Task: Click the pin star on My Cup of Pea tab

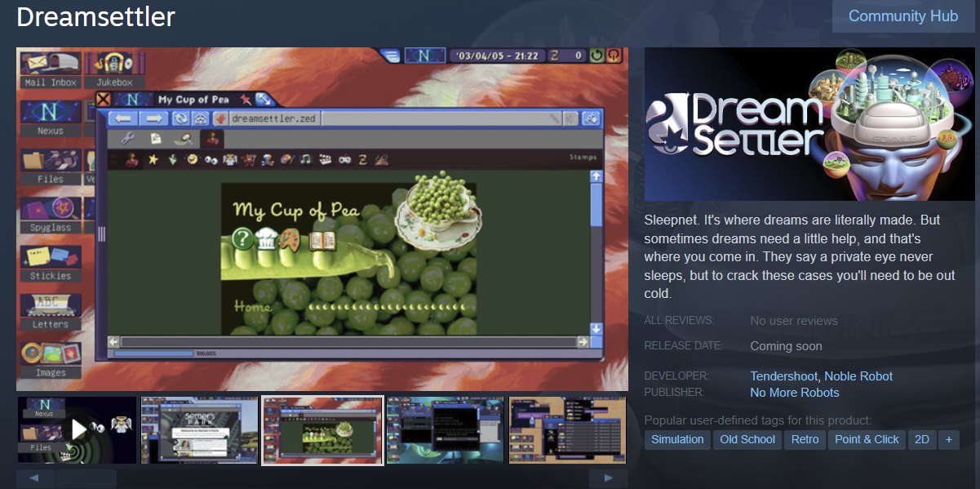Action: [244, 99]
